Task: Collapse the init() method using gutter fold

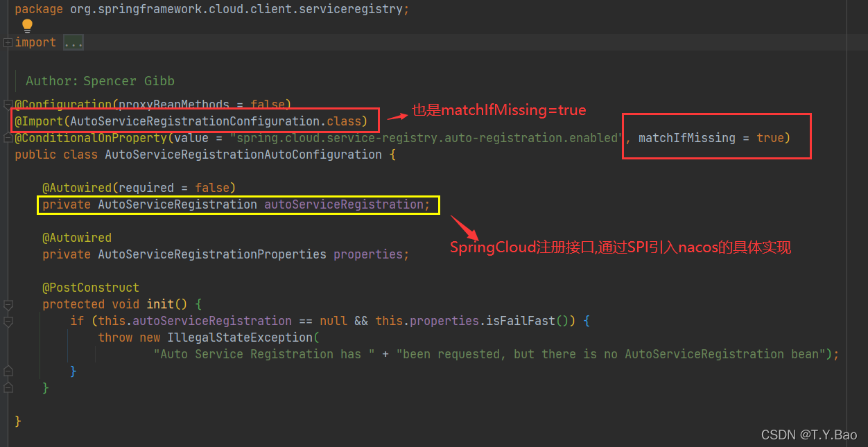Action: [x=8, y=304]
